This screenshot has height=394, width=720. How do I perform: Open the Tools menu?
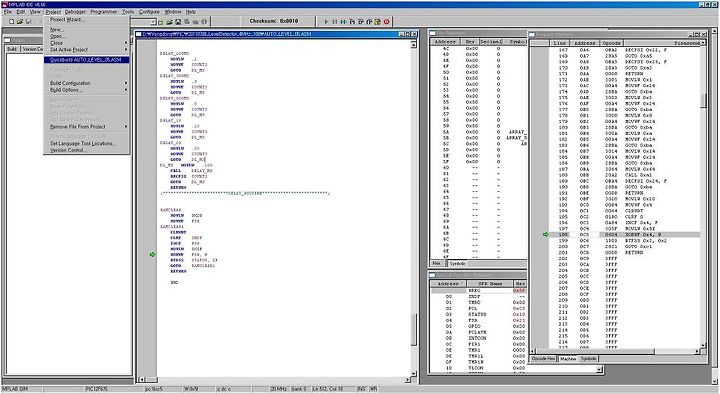[x=128, y=11]
